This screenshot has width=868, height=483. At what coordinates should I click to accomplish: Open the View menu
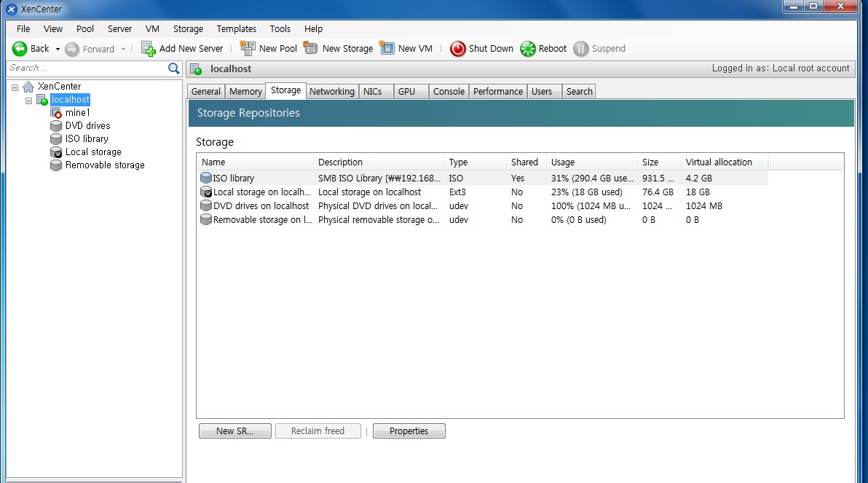tap(53, 29)
